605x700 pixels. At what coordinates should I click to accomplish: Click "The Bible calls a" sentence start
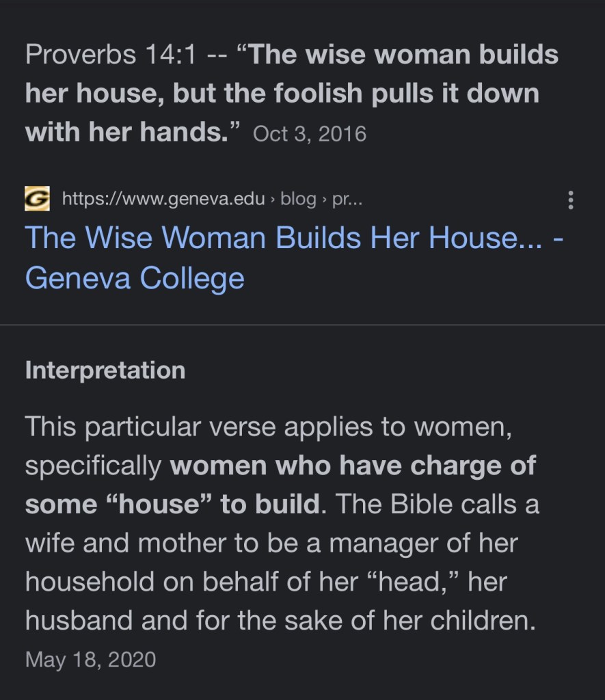[438, 504]
